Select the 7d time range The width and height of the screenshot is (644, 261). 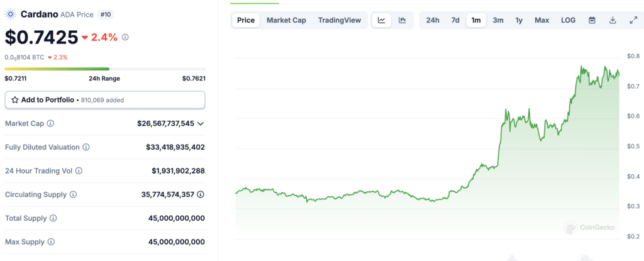455,20
